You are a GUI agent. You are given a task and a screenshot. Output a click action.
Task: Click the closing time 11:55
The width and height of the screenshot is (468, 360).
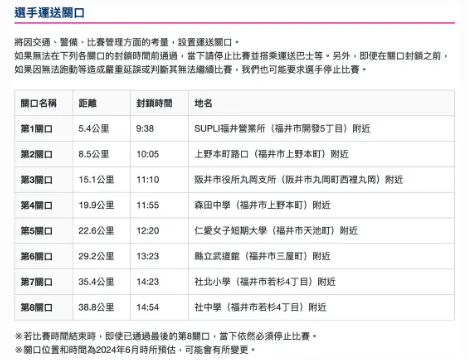coord(148,205)
